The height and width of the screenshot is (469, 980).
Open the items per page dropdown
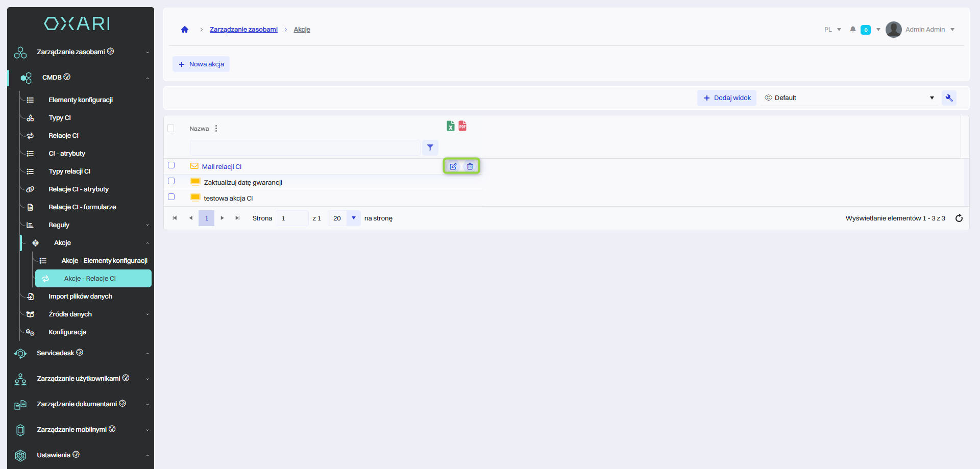(353, 218)
